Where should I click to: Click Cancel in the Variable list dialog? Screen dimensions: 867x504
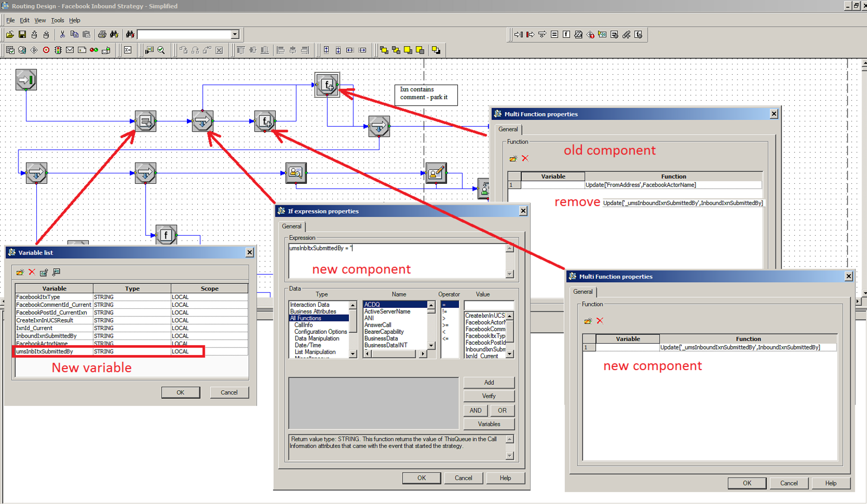pos(229,392)
